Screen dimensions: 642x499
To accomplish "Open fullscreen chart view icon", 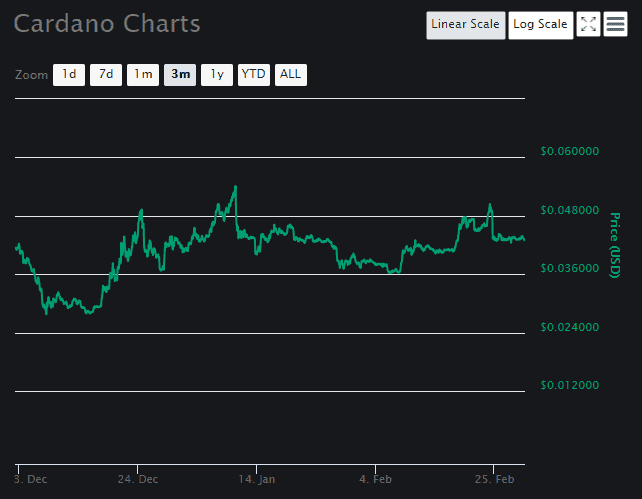I will (588, 24).
